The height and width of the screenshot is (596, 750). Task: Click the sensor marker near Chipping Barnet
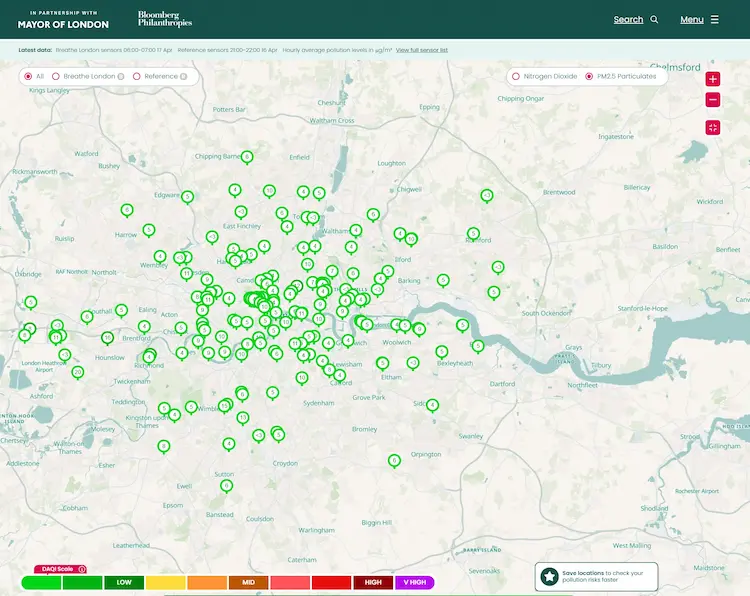tap(247, 157)
